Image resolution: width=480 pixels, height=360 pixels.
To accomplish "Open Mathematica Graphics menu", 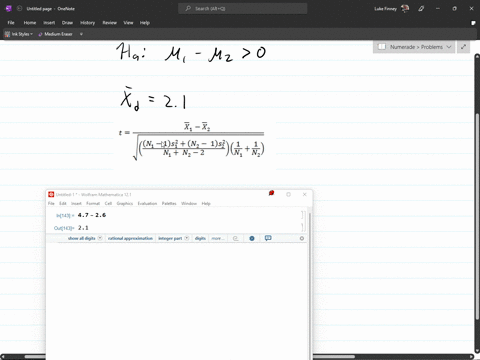I will (125, 203).
